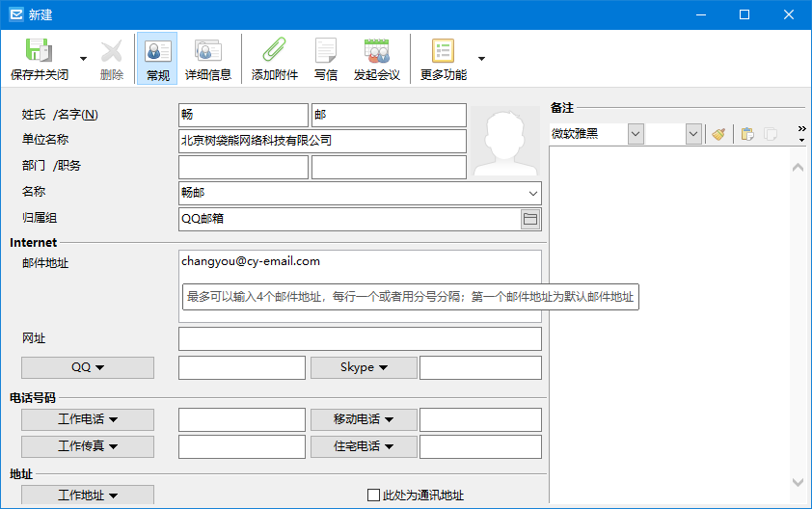Open the 工作传真 work fax dropdown
The width and height of the screenshot is (812, 509).
(88, 446)
